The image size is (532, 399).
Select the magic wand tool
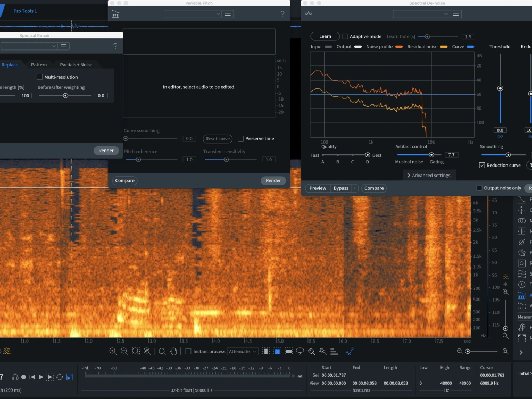click(x=323, y=352)
